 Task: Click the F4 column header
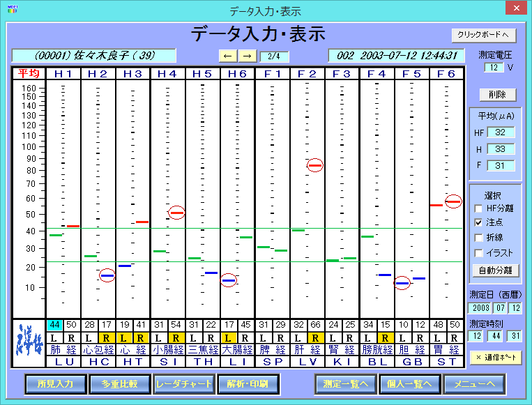377,73
